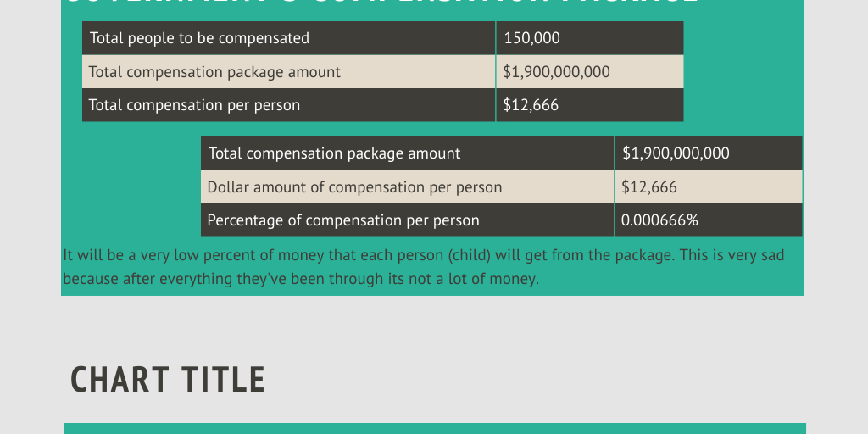Image resolution: width=868 pixels, height=434 pixels.
Task: Select "$1,900,000,000" in the upper table
Action: point(556,72)
